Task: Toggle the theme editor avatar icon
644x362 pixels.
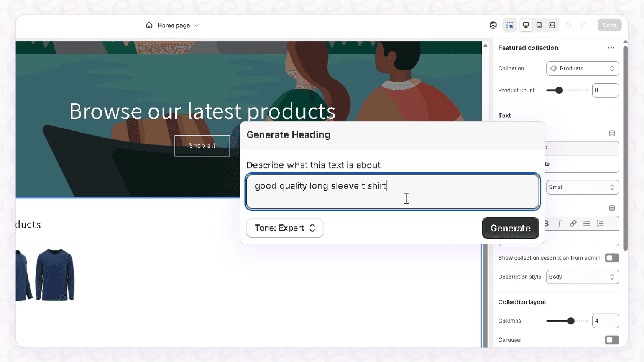Action: (x=493, y=25)
